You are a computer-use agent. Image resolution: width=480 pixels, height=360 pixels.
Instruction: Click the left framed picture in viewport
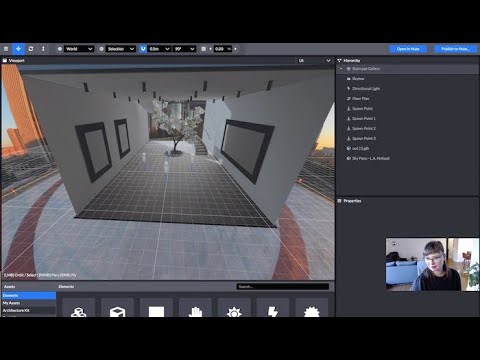click(95, 152)
